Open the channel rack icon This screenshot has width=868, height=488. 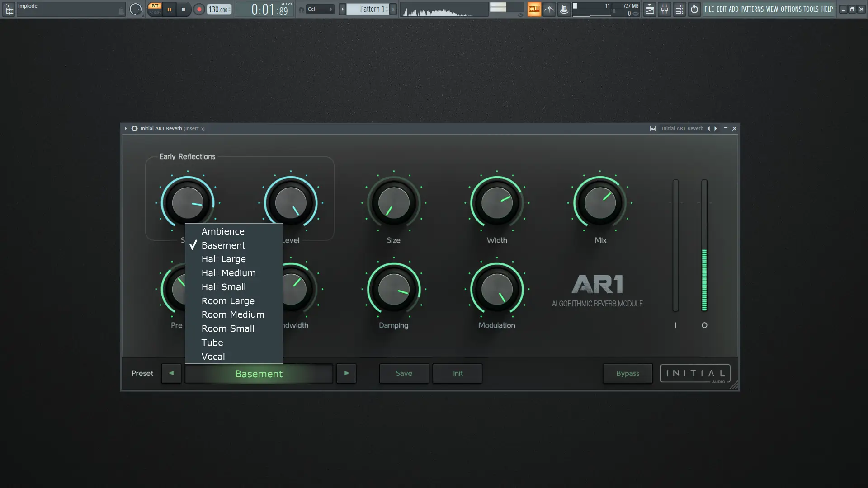(x=679, y=9)
